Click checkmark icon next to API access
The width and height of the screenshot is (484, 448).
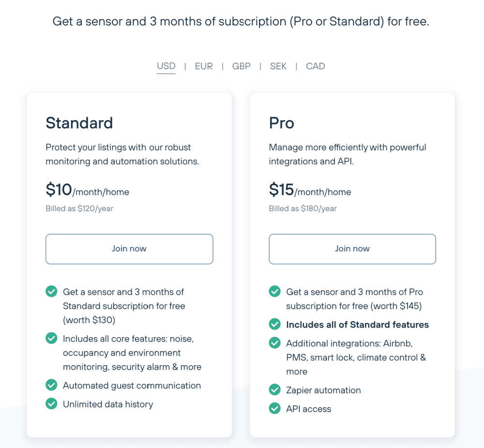pos(274,408)
